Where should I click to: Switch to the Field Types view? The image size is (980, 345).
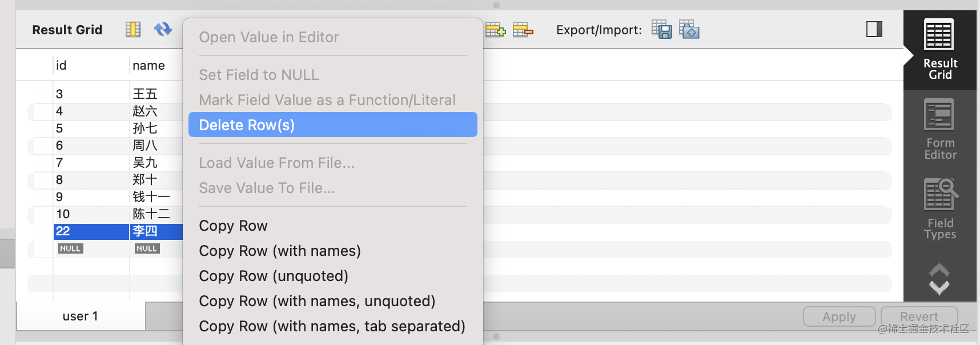tap(939, 209)
